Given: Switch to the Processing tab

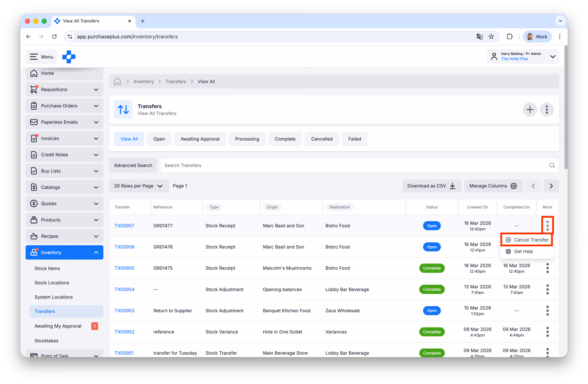Looking at the screenshot, I should pos(247,139).
